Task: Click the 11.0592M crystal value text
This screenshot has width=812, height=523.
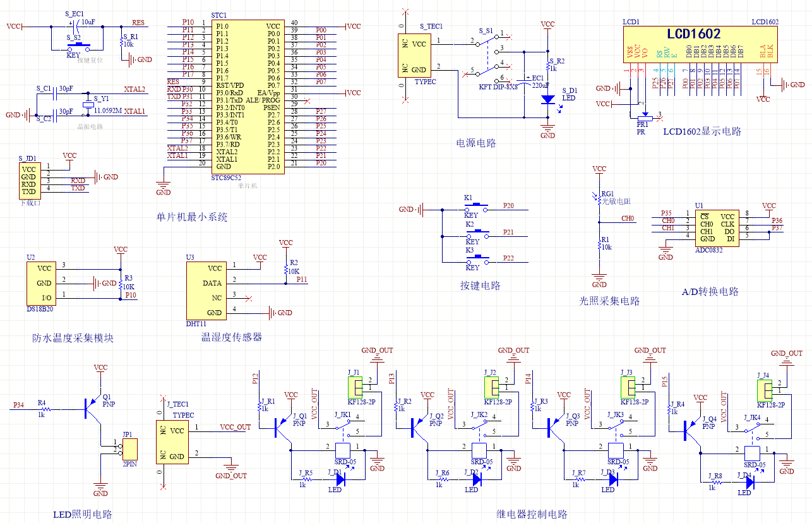Action: point(108,111)
